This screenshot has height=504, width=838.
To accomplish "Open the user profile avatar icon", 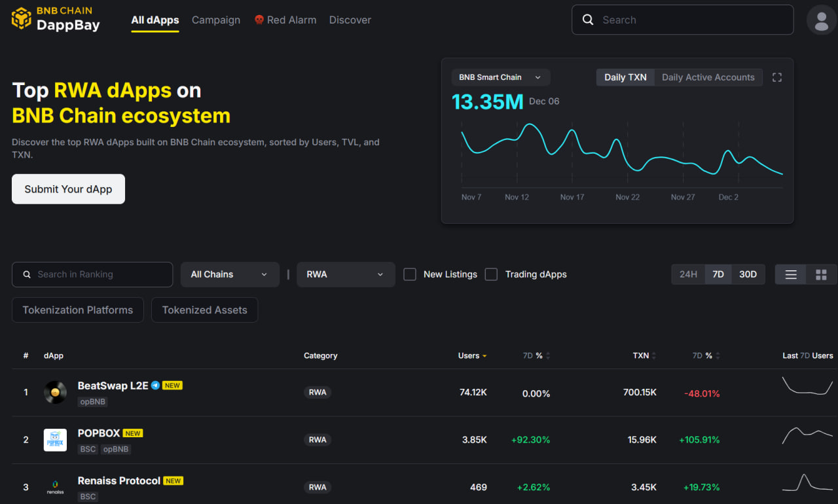I will [822, 20].
